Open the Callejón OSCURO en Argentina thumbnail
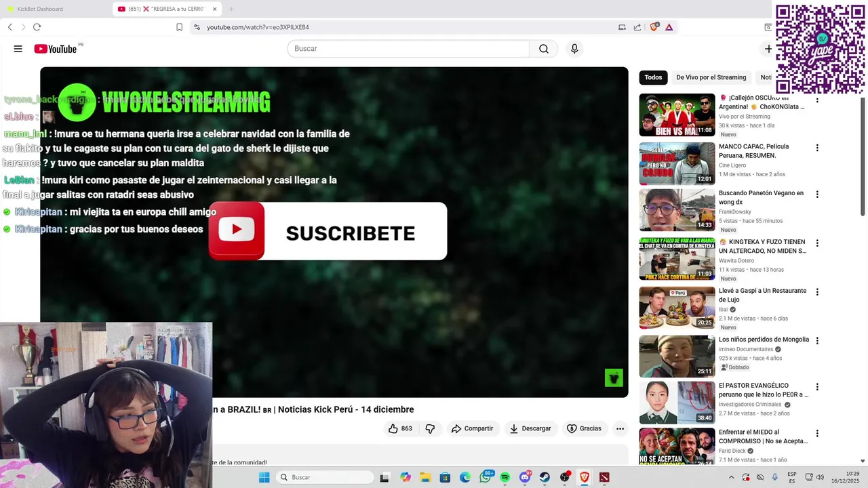868x488 pixels. point(677,115)
